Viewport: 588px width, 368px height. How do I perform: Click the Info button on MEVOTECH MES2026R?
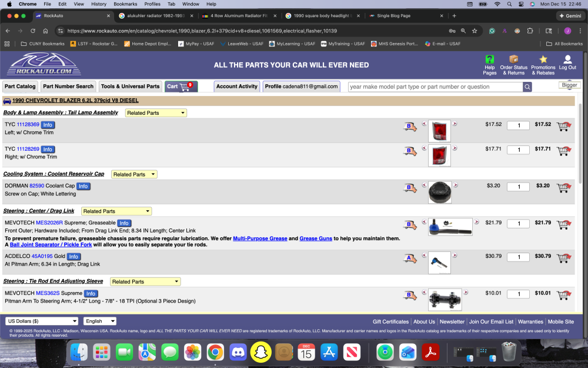point(123,223)
